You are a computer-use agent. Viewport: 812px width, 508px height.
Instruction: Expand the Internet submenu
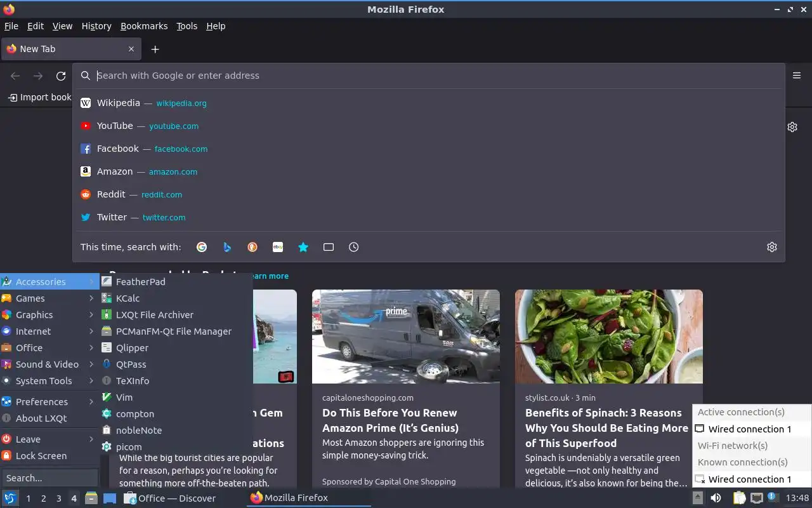click(x=49, y=331)
